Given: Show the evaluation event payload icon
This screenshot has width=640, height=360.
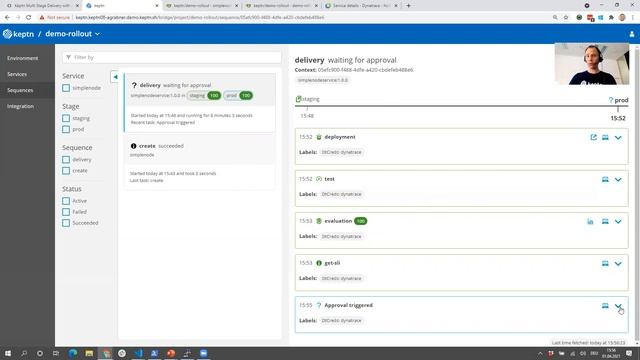Looking at the screenshot, I should 605,221.
